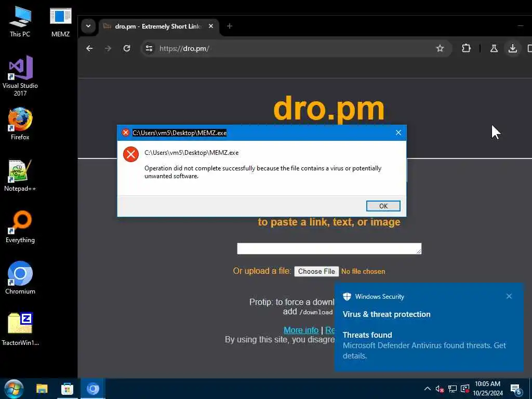Viewport: 532px width, 399px height.
Task: Close the dro.pm tab
Action: pyautogui.click(x=211, y=26)
